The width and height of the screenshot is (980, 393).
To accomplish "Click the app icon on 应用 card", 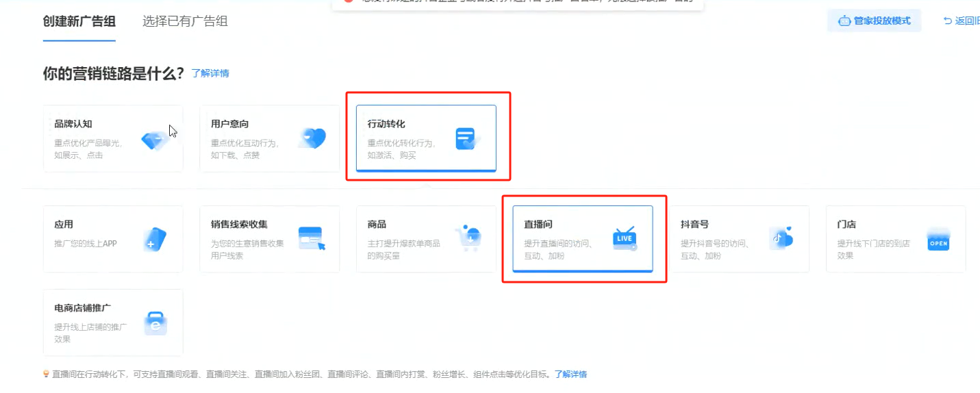I will [x=155, y=240].
